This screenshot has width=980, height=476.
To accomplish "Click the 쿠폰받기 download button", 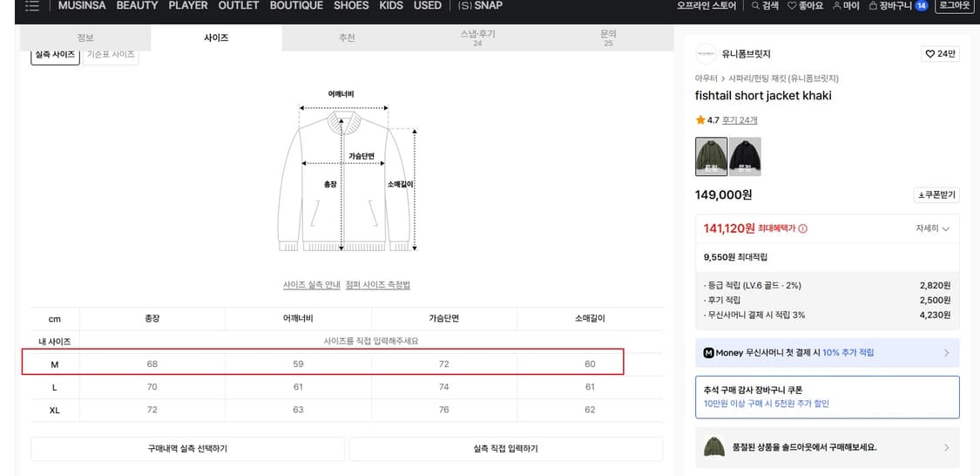I will (936, 195).
